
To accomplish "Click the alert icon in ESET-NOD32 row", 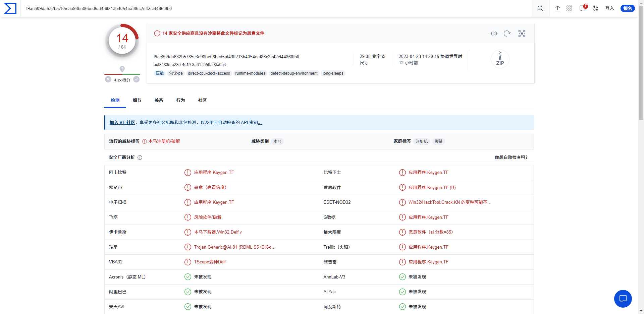I will 402,202.
